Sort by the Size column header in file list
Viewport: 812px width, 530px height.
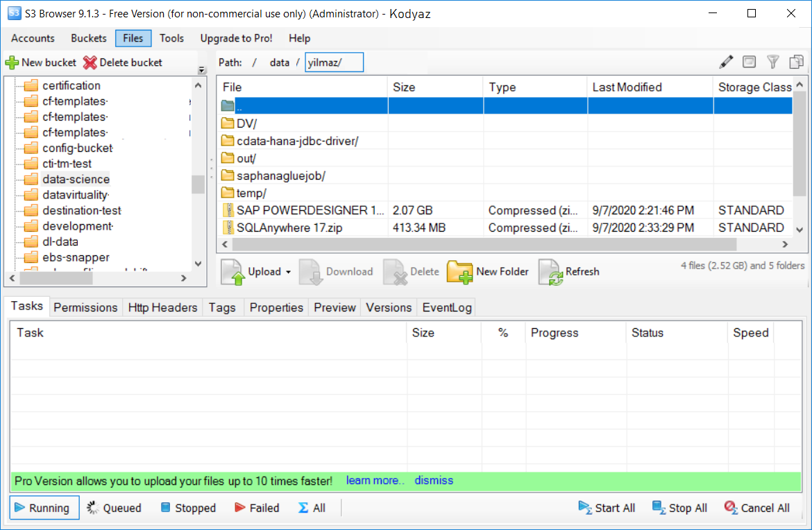pyautogui.click(x=435, y=87)
